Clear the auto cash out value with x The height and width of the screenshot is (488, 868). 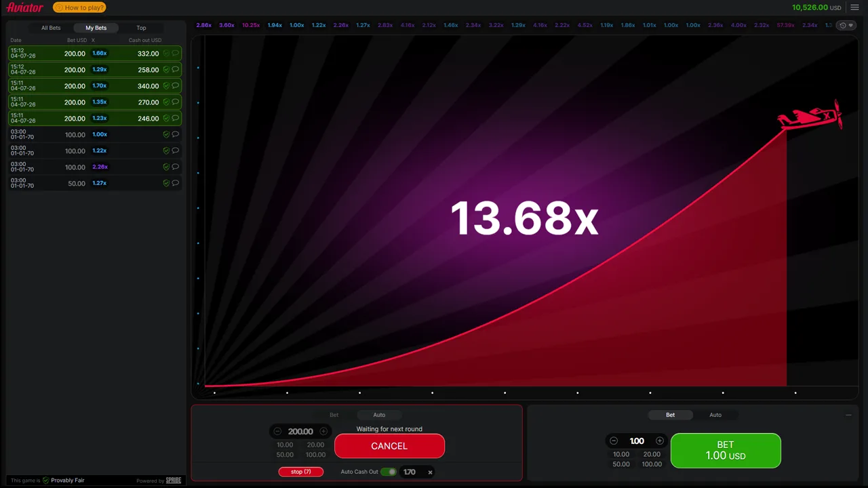pos(430,472)
